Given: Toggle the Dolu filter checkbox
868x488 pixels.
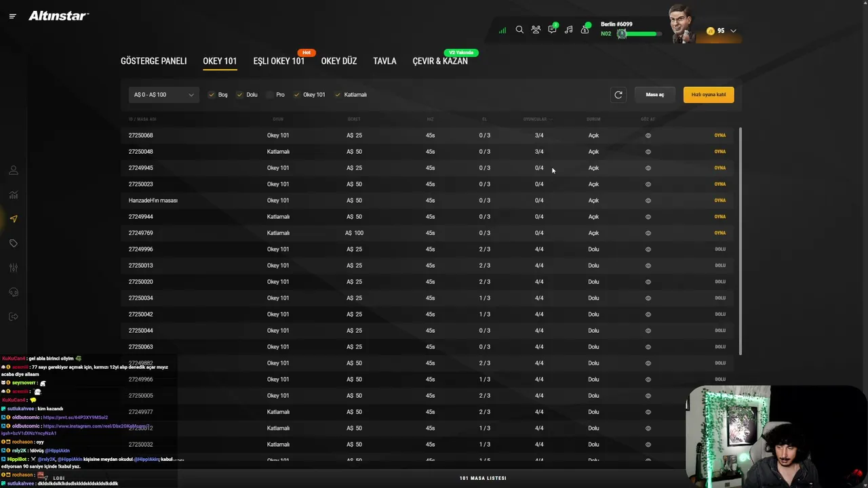Looking at the screenshot, I should pyautogui.click(x=239, y=95).
